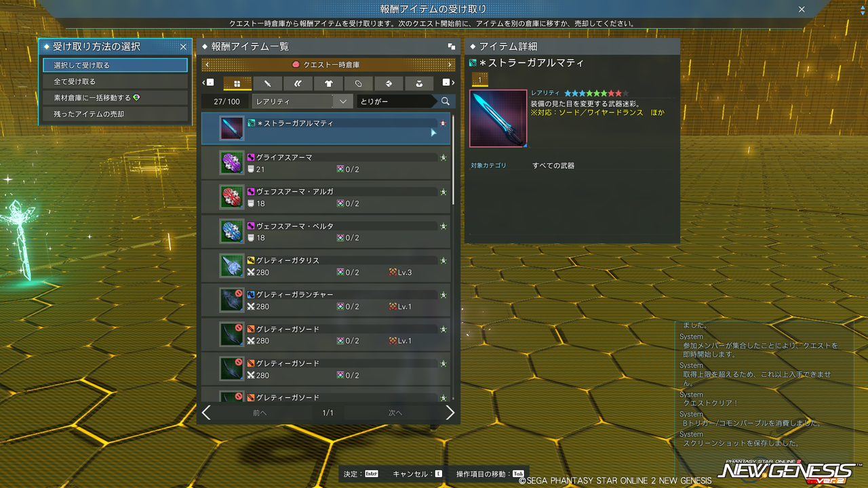Click the 次へ next page button
868x488 pixels.
point(395,413)
